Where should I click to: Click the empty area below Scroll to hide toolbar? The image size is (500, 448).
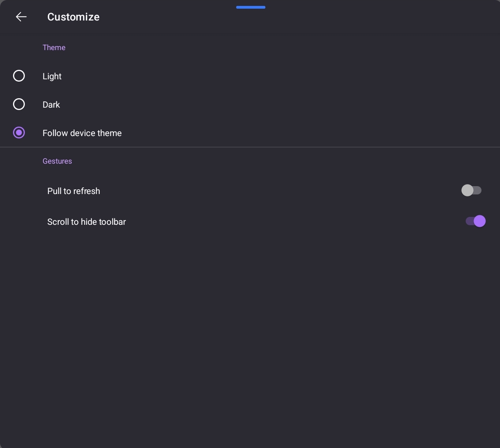click(250, 339)
